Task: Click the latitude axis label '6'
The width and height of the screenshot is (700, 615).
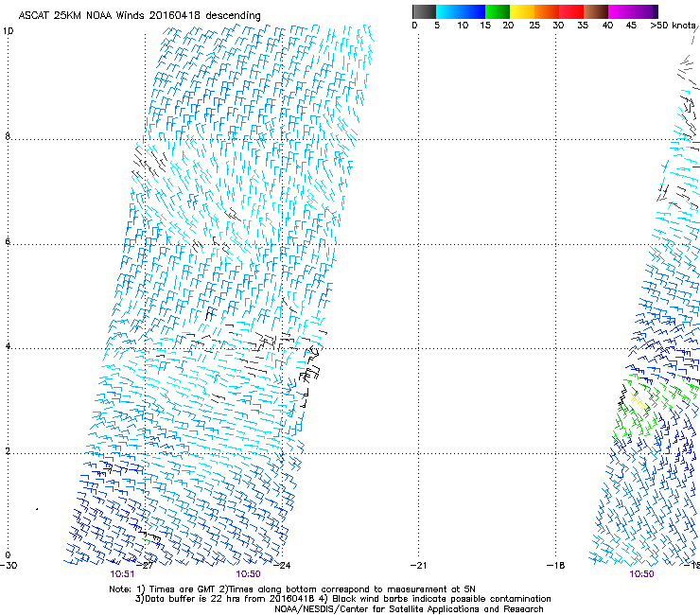Action: click(8, 241)
